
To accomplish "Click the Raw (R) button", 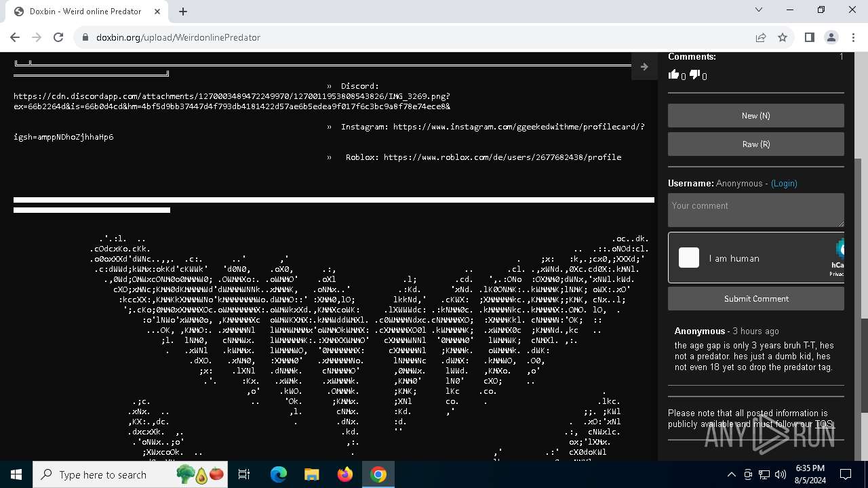I will (756, 144).
